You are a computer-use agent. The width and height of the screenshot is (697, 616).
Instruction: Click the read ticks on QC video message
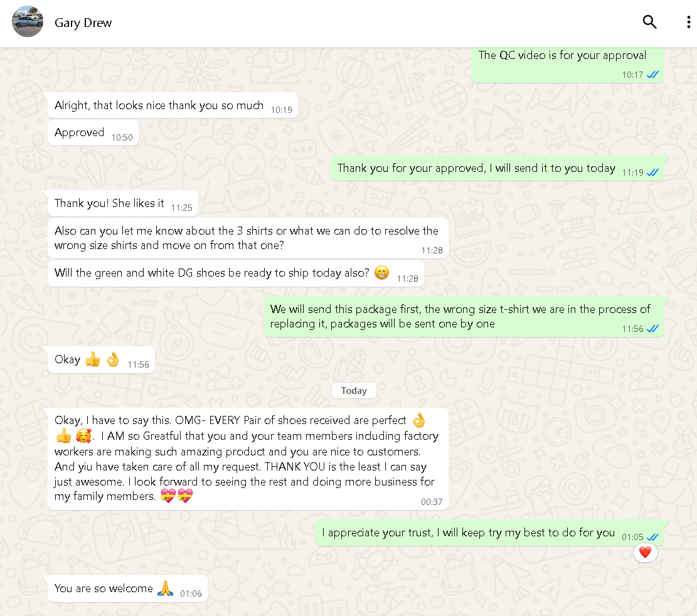pos(652,75)
